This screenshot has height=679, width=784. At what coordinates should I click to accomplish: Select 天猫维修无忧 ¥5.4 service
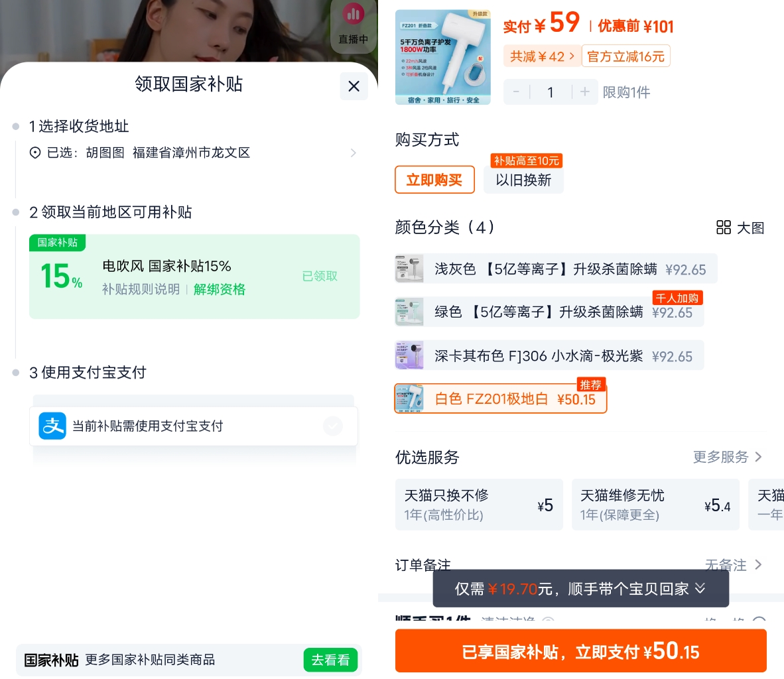coord(655,505)
